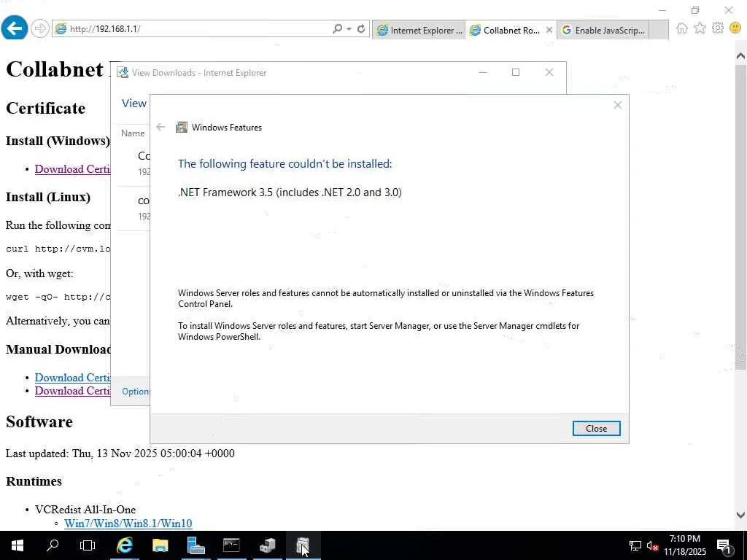
Task: Close Windows Features dialog with the X
Action: click(617, 105)
